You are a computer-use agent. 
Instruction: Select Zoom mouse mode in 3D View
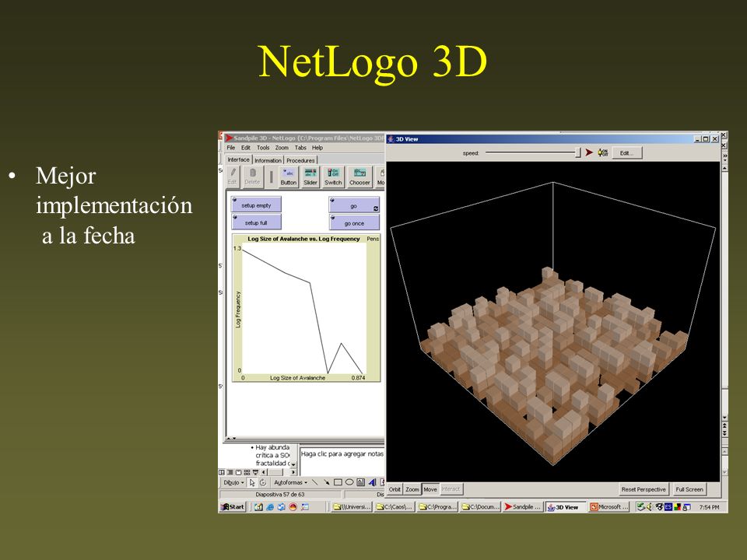pos(412,489)
